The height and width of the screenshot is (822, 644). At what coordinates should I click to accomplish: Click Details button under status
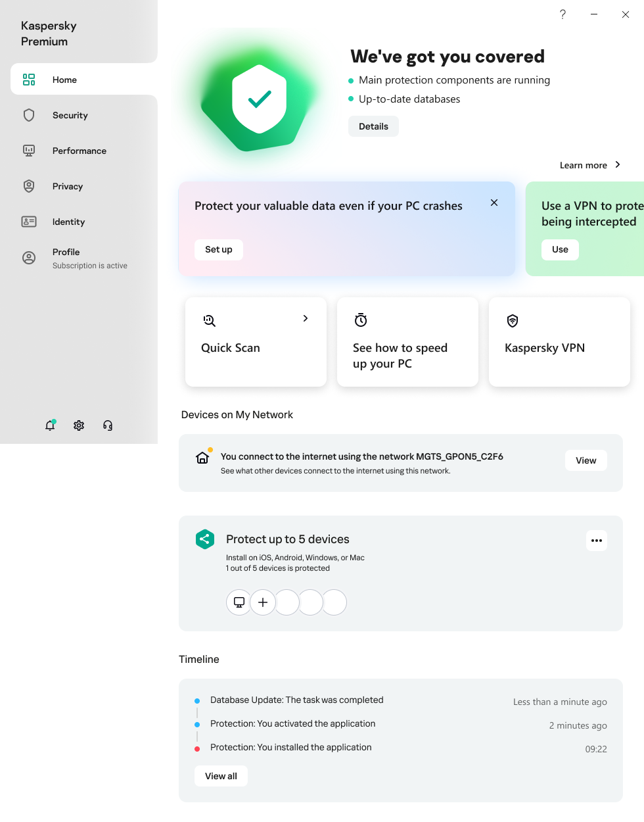(373, 126)
